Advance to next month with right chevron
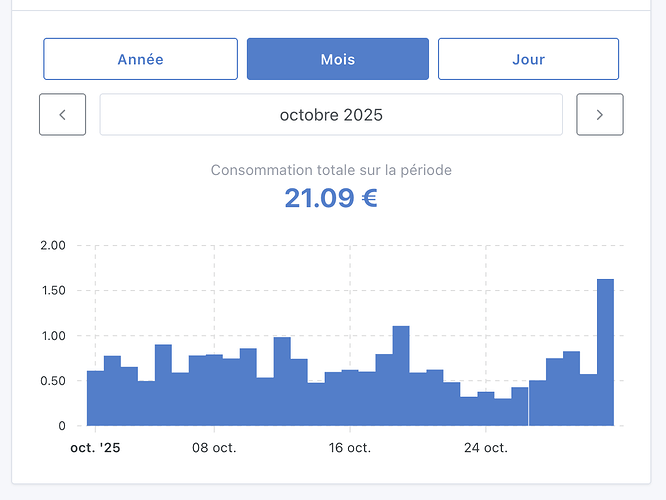 pos(600,114)
